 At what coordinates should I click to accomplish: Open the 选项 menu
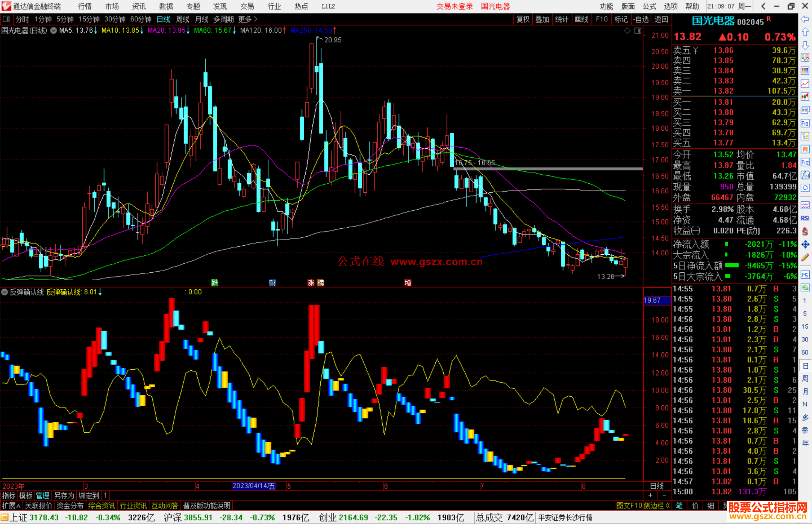point(671,6)
